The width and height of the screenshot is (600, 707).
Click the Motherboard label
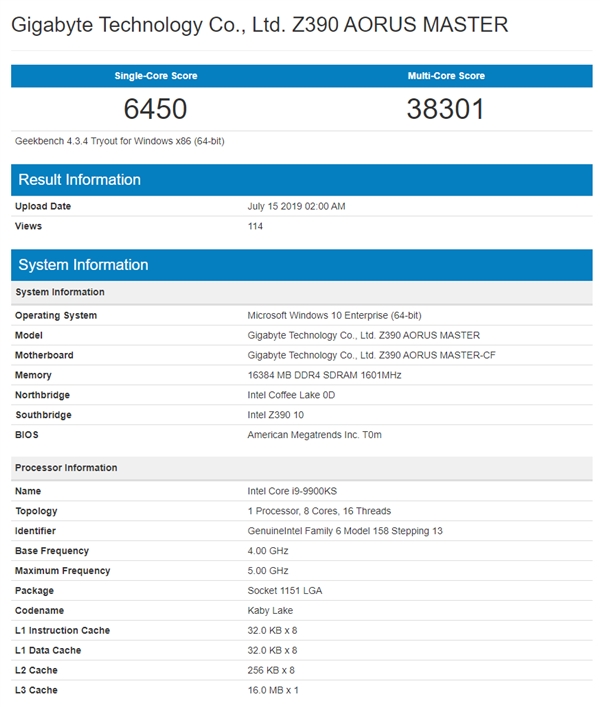[x=44, y=355]
